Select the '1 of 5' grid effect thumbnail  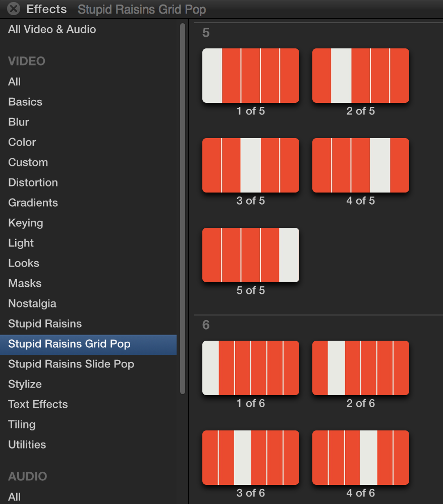251,76
